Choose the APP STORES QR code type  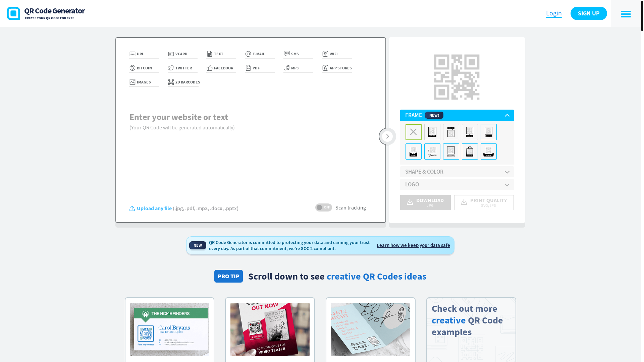coord(337,68)
